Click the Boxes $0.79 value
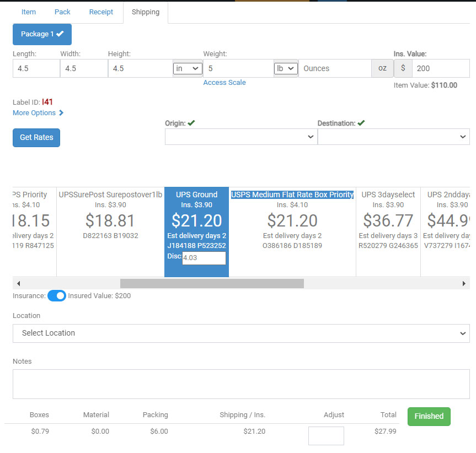The width and height of the screenshot is (476, 453). (40, 431)
